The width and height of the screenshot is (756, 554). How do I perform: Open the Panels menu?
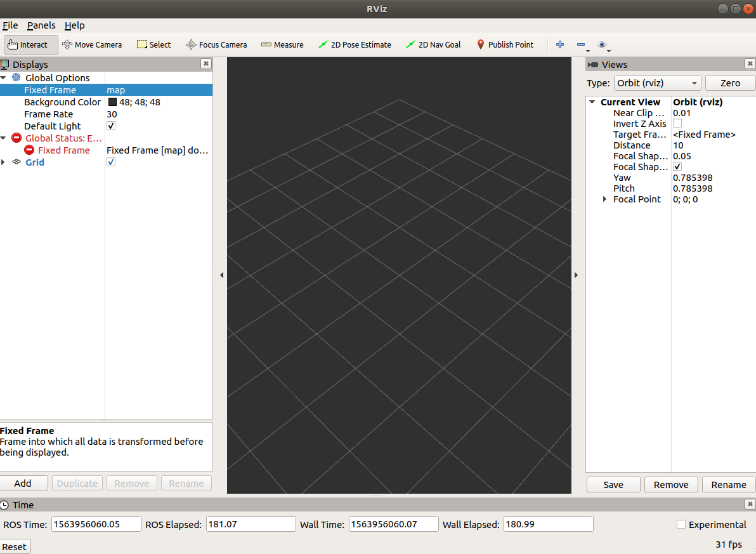[41, 25]
